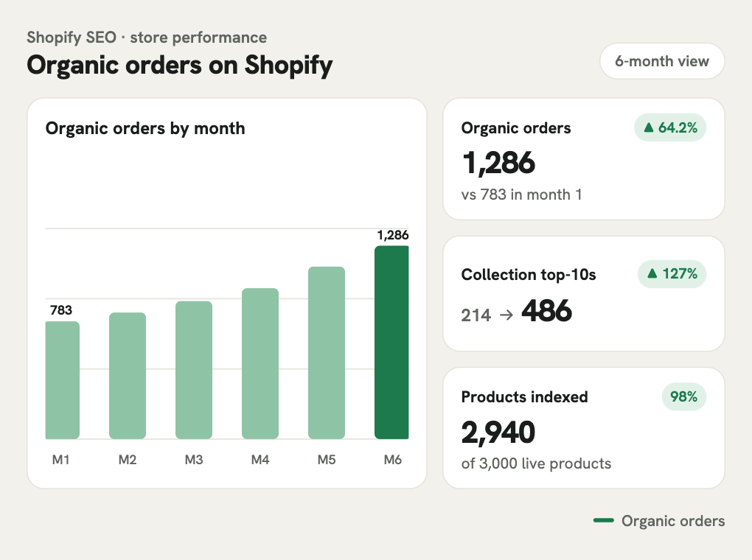The height and width of the screenshot is (560, 752).
Task: Click the 783 bar value label
Action: (61, 310)
